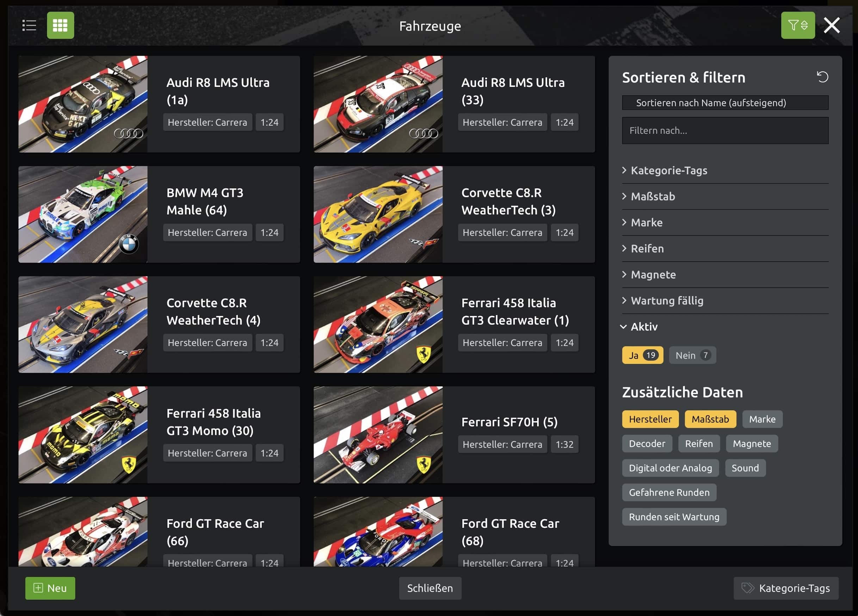Open the Audi R8 LMS Ultra (33) thumbnail
This screenshot has width=858, height=616.
point(378,104)
